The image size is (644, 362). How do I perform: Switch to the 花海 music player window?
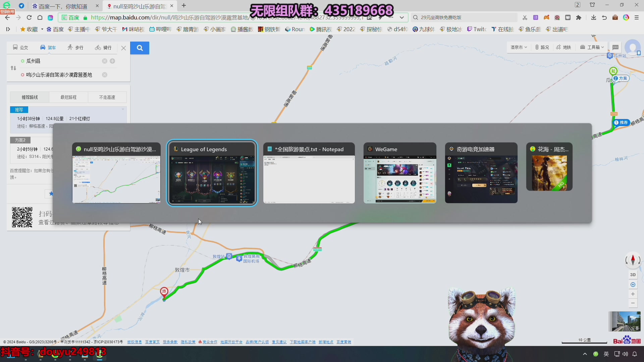pyautogui.click(x=549, y=167)
